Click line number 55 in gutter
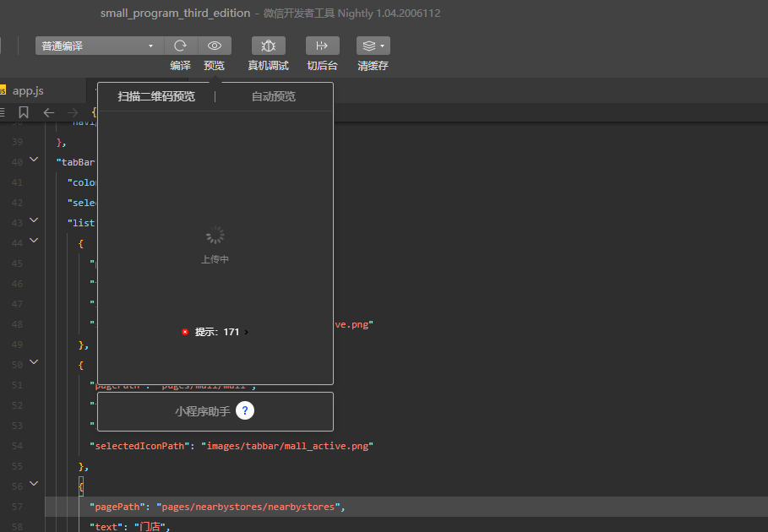The height and width of the screenshot is (532, 768). [x=17, y=466]
